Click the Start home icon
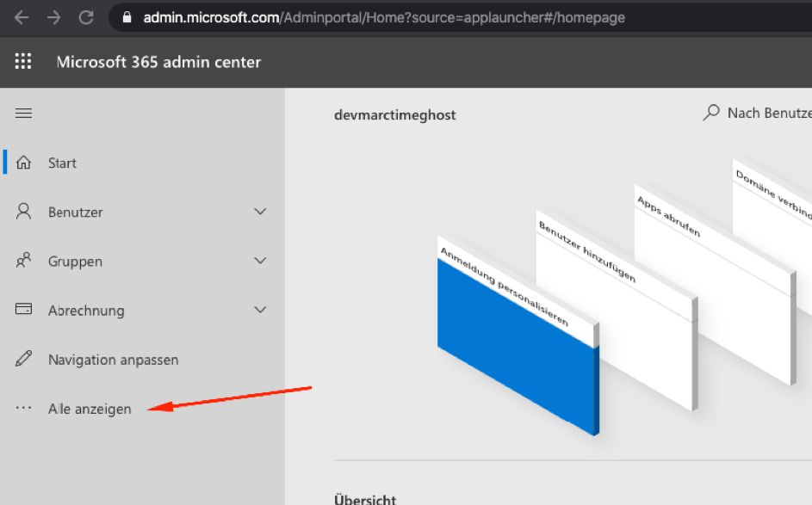This screenshot has height=505, width=812. click(x=23, y=163)
